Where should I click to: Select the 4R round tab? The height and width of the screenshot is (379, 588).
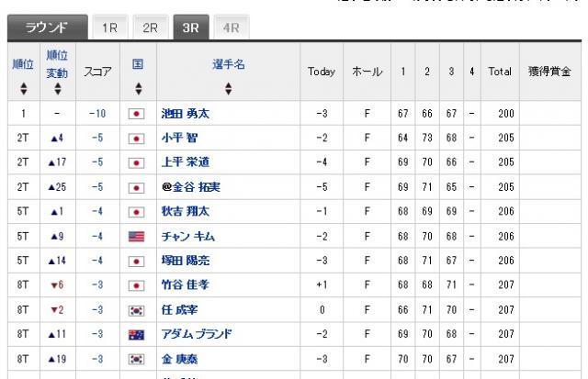[x=231, y=28]
